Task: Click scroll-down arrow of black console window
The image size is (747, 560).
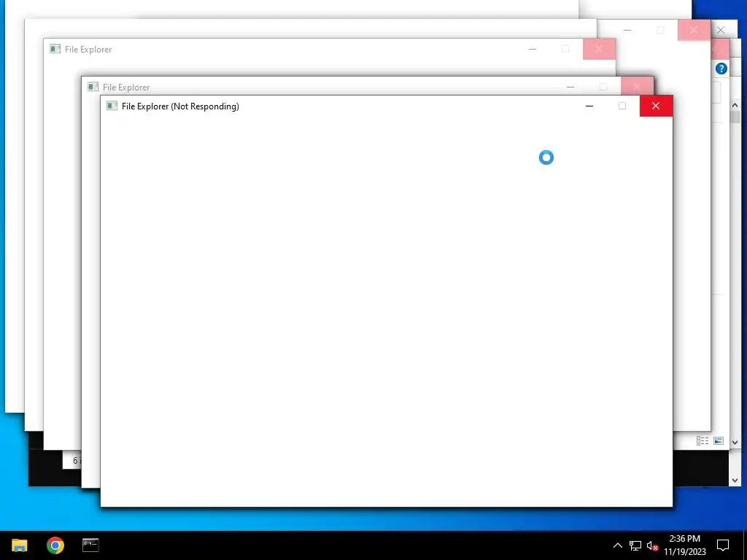Action: click(735, 481)
